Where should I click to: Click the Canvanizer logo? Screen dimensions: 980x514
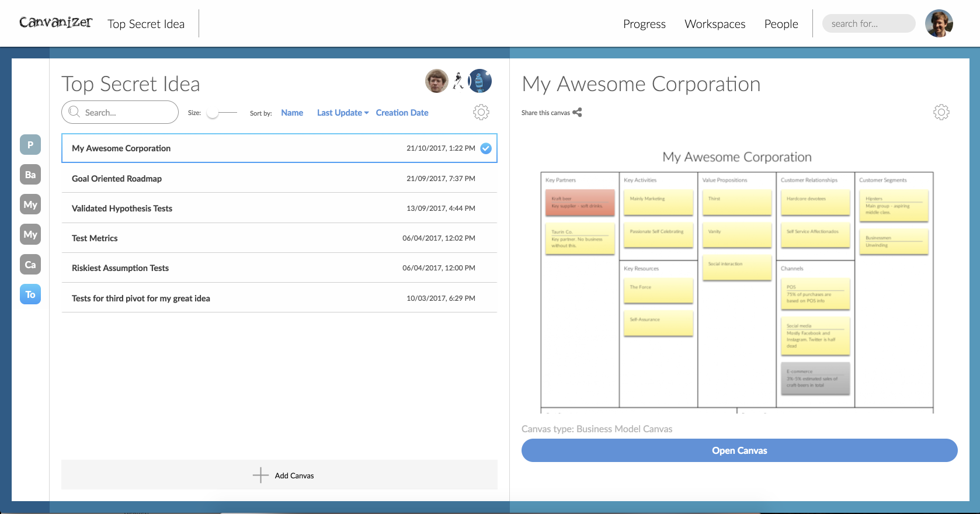tap(55, 23)
